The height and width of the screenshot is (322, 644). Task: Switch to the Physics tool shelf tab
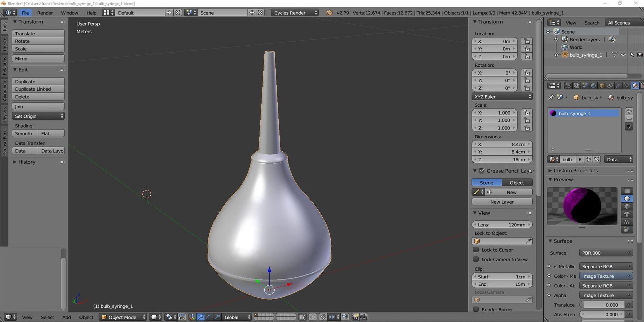pyautogui.click(x=4, y=114)
